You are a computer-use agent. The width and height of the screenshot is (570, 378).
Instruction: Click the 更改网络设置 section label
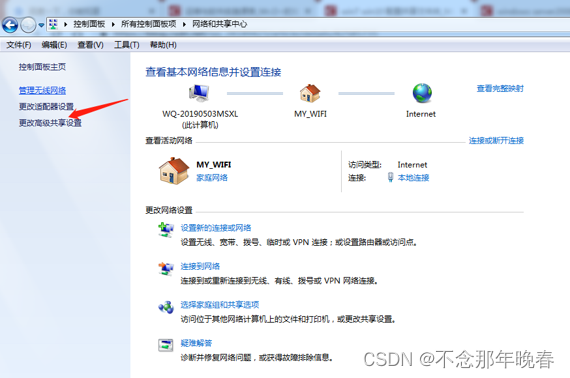coord(169,210)
